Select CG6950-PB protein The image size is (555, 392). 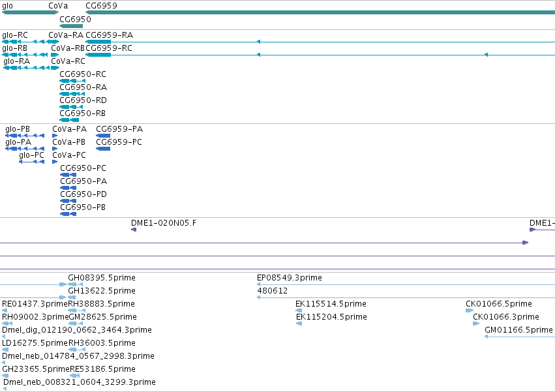68,214
